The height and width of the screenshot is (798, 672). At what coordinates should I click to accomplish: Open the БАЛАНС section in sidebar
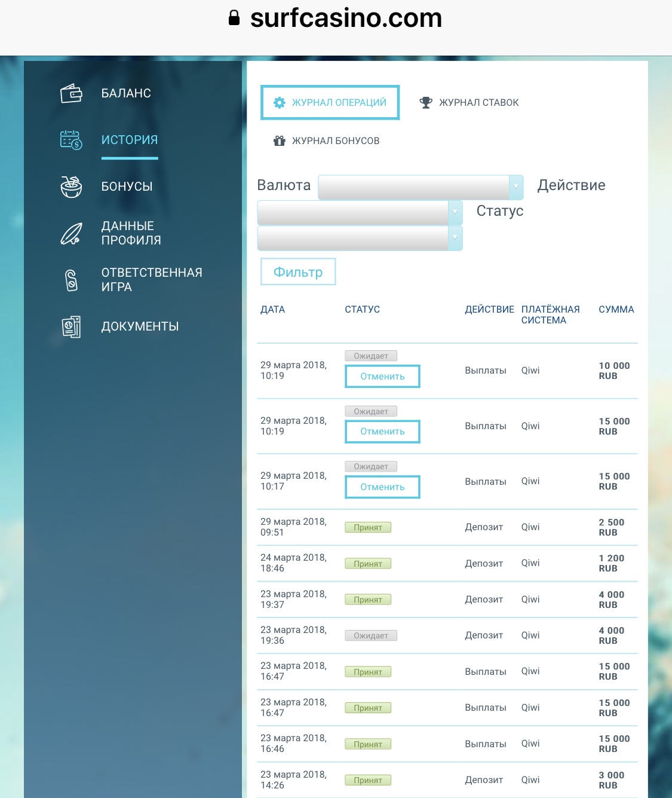pyautogui.click(x=126, y=93)
